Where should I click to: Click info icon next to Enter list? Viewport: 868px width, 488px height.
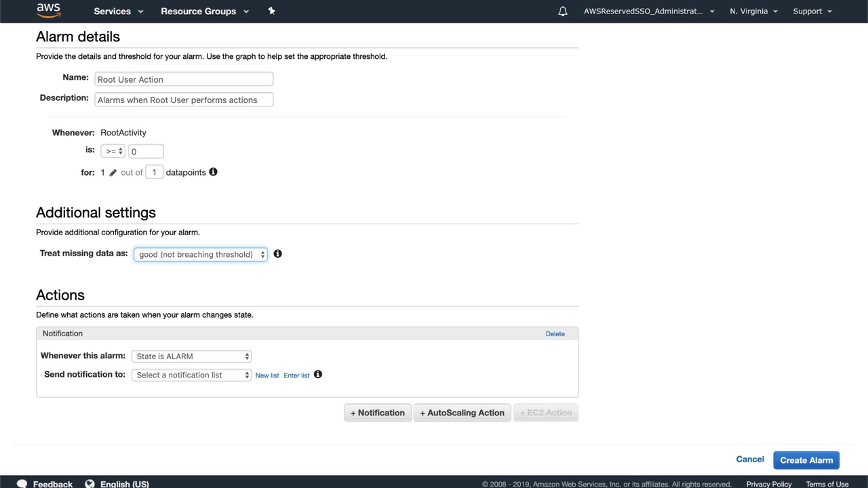318,374
